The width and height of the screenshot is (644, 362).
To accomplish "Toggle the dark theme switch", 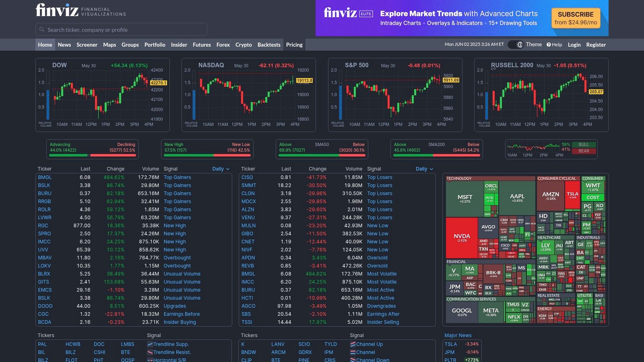I will coord(516,45).
